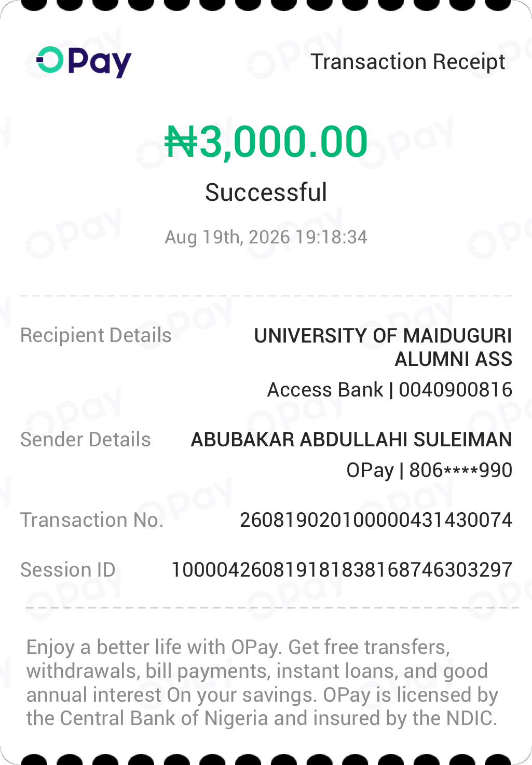The image size is (532, 765).
Task: Click the green circle in OPay logo
Action: (x=50, y=61)
